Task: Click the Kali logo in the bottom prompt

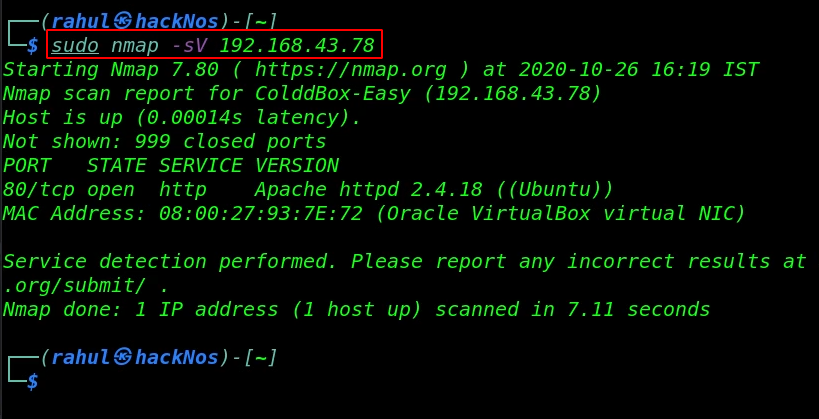Action: point(123,358)
